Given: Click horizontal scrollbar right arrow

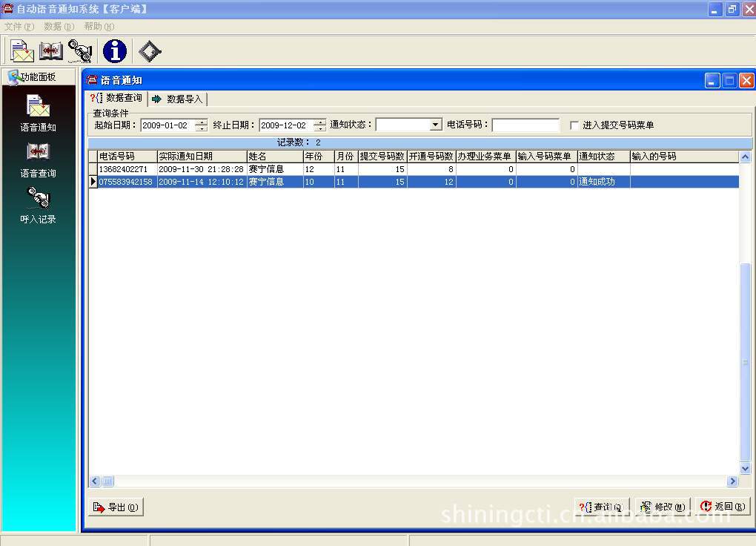Looking at the screenshot, I should [x=733, y=481].
